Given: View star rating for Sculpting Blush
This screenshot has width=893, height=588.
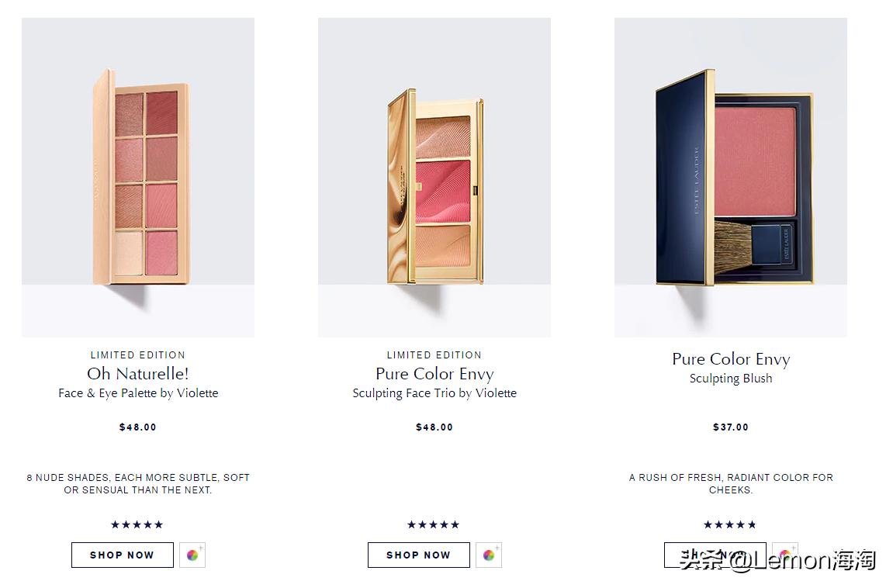Looking at the screenshot, I should [730, 524].
